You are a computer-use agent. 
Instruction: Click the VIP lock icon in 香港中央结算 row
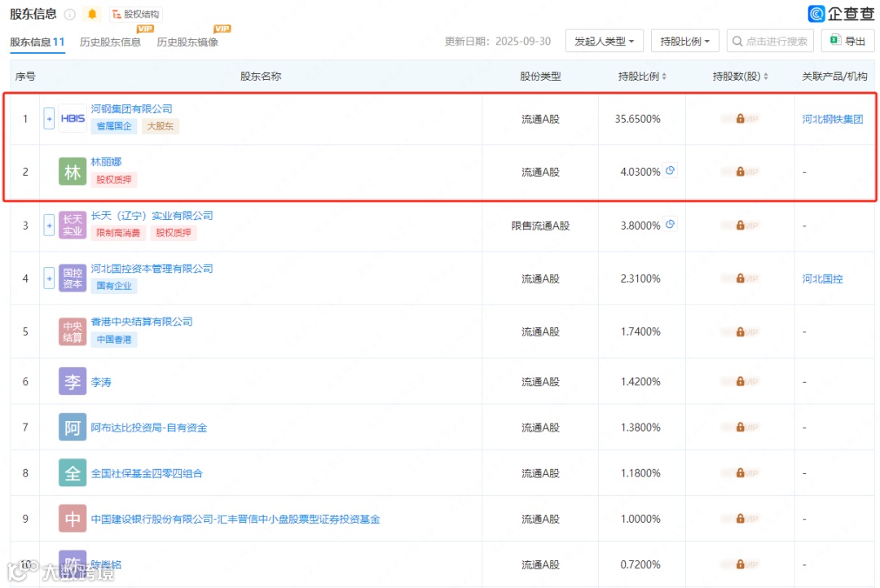[740, 332]
